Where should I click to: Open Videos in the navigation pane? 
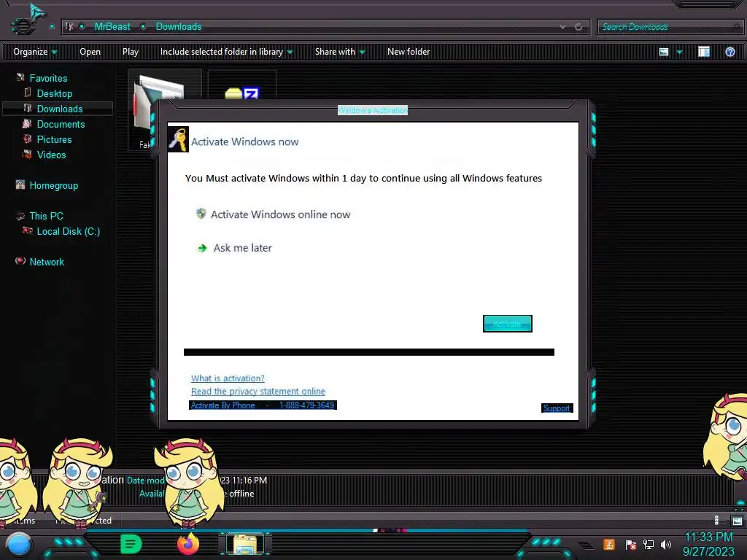pos(52,155)
